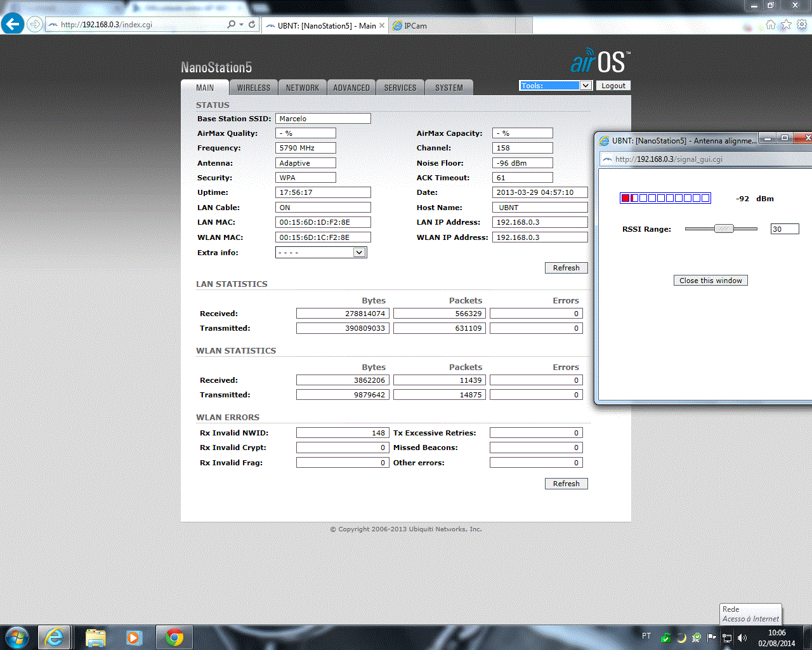
Task: Click the magnifier search icon in address bar
Action: [231, 25]
